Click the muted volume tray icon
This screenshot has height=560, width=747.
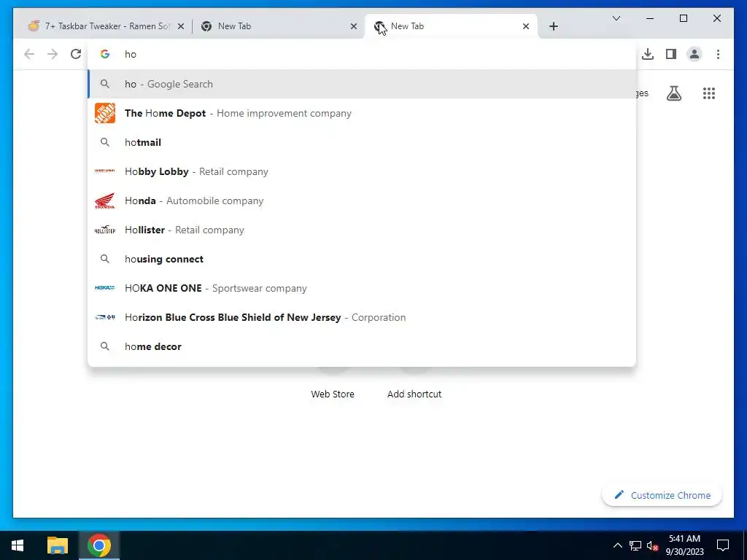(653, 545)
